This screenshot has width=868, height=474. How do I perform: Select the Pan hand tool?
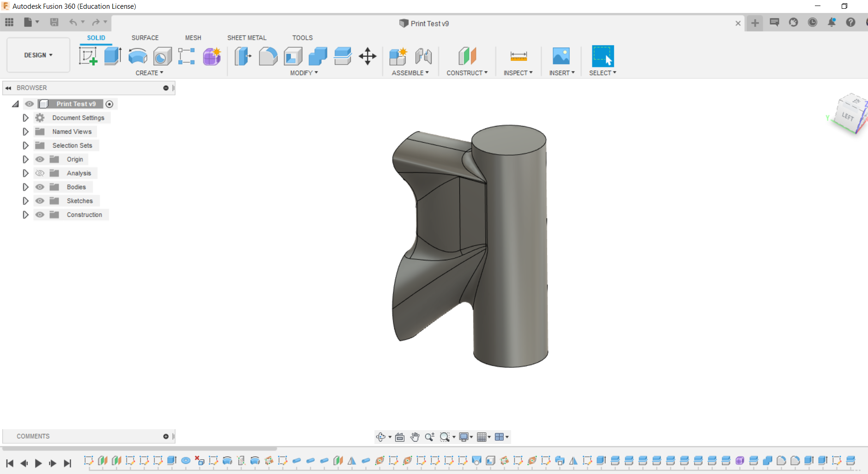[415, 437]
